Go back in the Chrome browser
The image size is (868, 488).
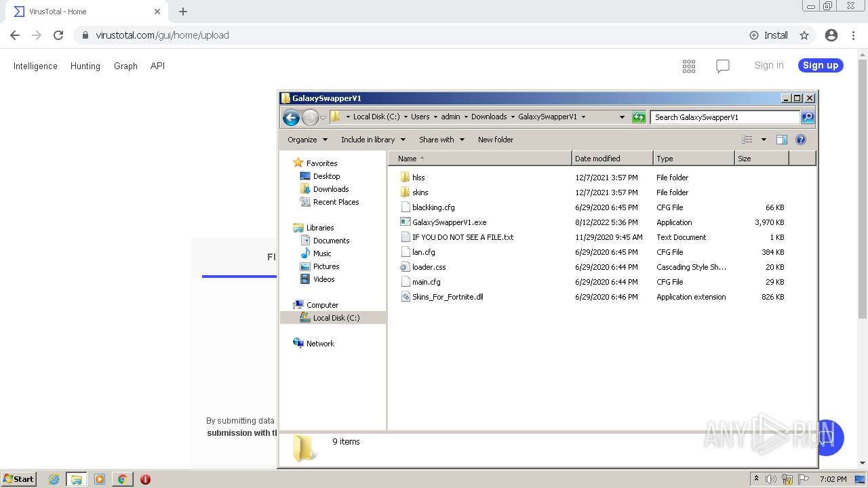(x=15, y=35)
